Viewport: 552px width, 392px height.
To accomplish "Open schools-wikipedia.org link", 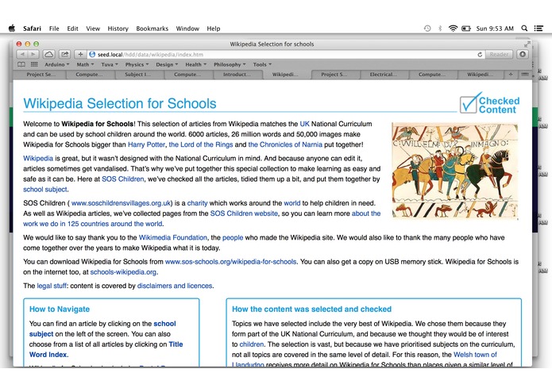I will click(x=123, y=271).
